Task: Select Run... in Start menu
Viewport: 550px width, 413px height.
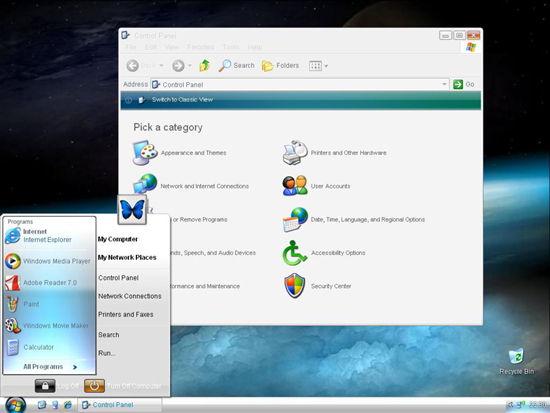Action: point(107,353)
